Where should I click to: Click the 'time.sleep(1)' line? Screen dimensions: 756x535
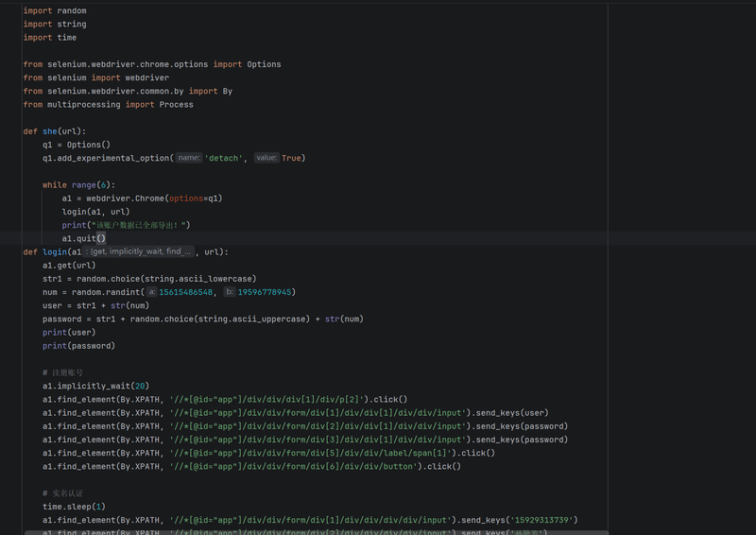[x=74, y=507]
